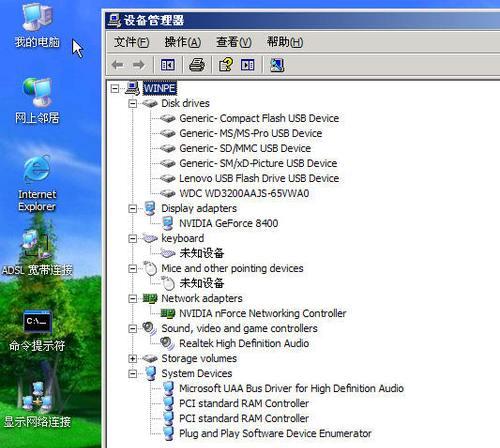Click the Print toolbar icon

click(197, 65)
